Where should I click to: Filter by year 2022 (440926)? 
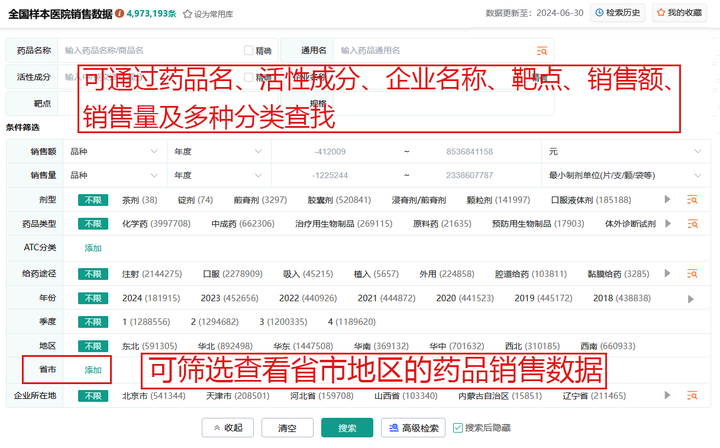coord(308,298)
